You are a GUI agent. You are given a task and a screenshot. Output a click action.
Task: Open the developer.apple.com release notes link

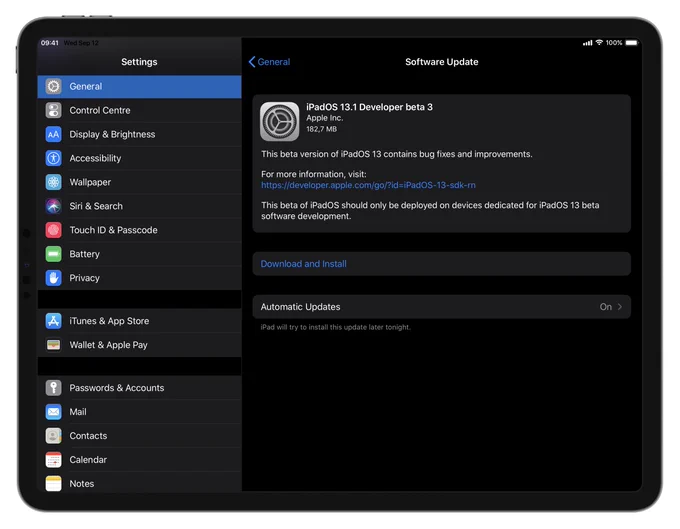[x=368, y=185]
